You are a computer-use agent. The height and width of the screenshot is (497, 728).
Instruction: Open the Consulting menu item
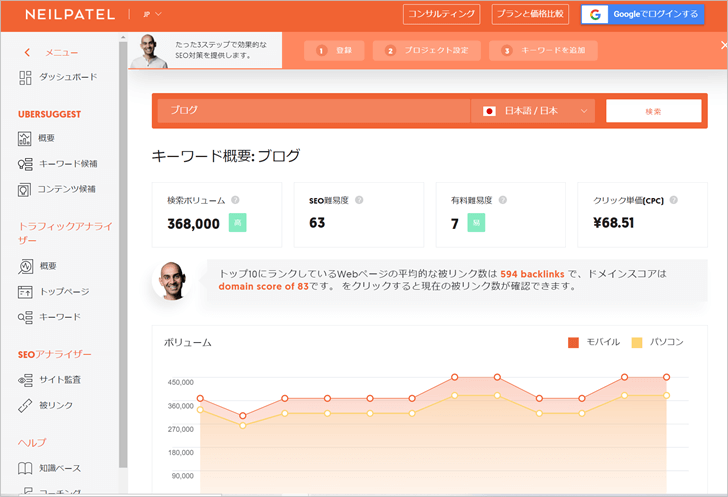[441, 14]
